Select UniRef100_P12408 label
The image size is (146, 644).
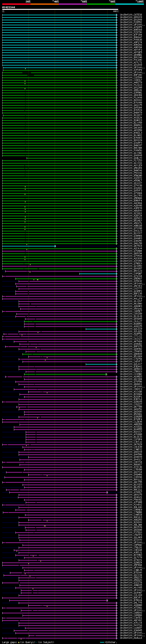tap(131, 98)
